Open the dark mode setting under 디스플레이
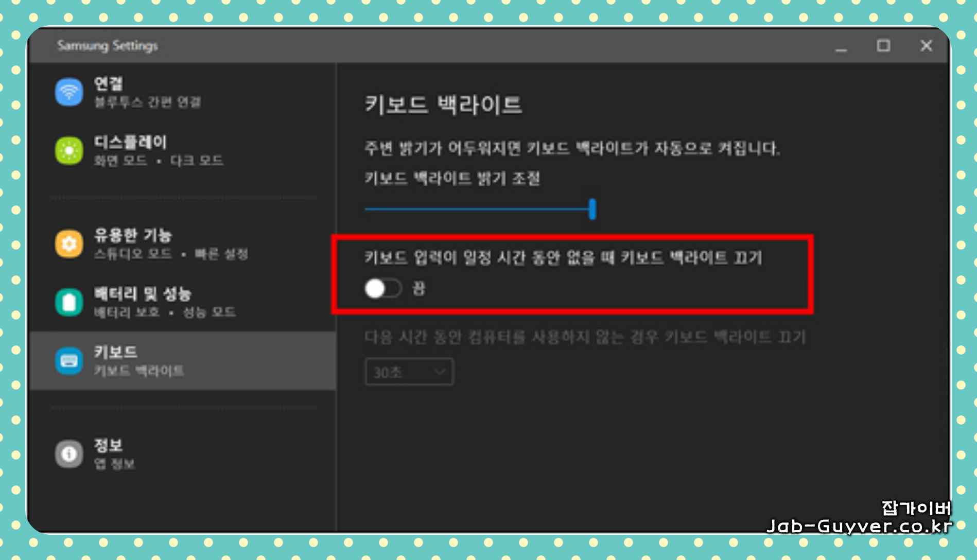 [198, 161]
